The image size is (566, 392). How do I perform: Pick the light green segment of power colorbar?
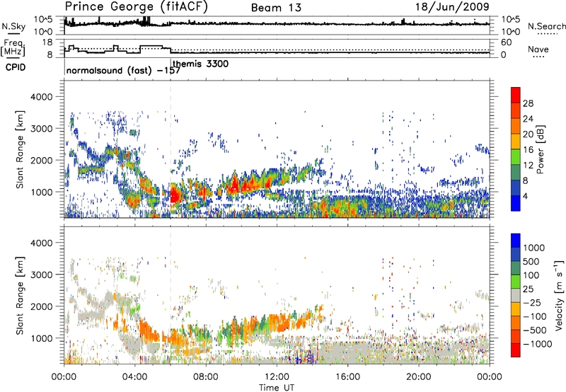point(516,157)
